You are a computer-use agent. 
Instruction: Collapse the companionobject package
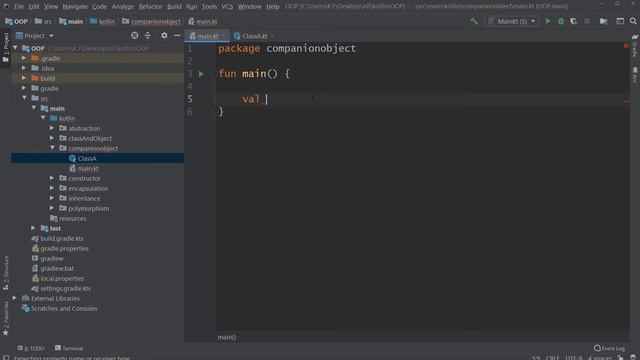coord(52,148)
